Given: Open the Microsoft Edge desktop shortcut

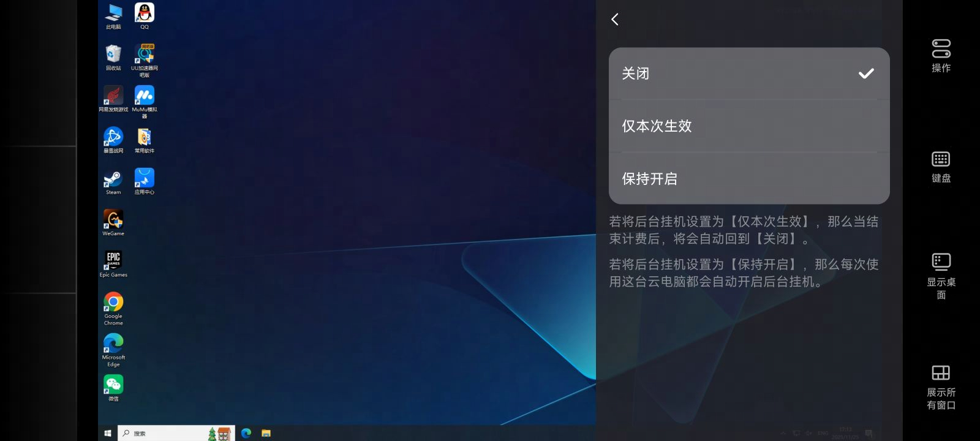Looking at the screenshot, I should [x=113, y=344].
